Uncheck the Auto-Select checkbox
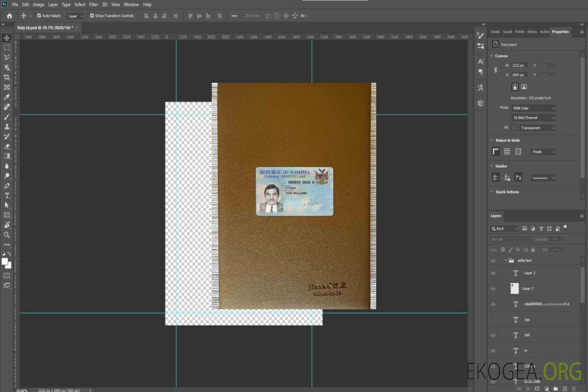This screenshot has height=392, width=588. pyautogui.click(x=39, y=16)
